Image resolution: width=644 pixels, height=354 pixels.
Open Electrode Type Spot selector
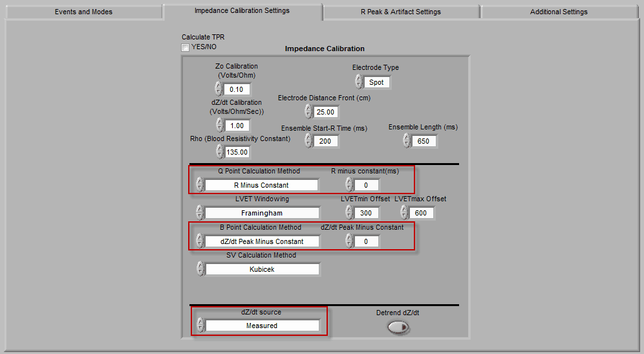click(376, 82)
